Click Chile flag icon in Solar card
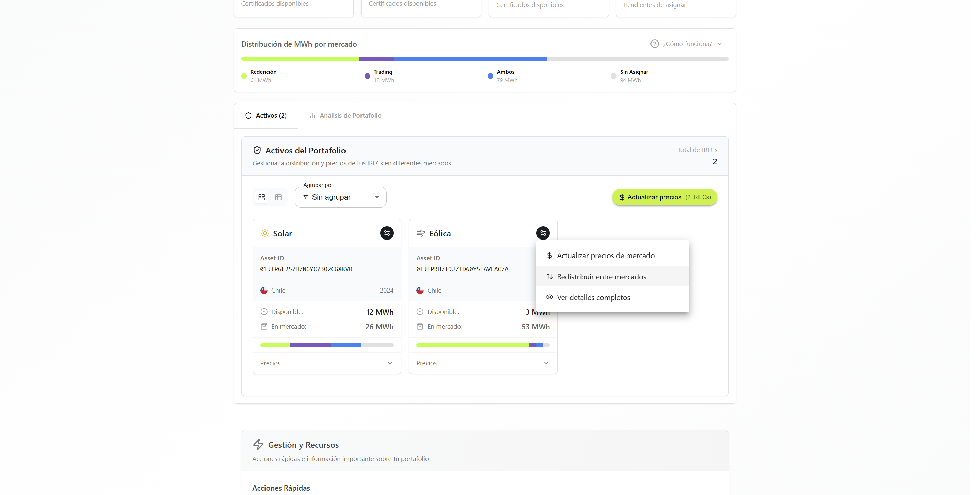 tap(264, 291)
